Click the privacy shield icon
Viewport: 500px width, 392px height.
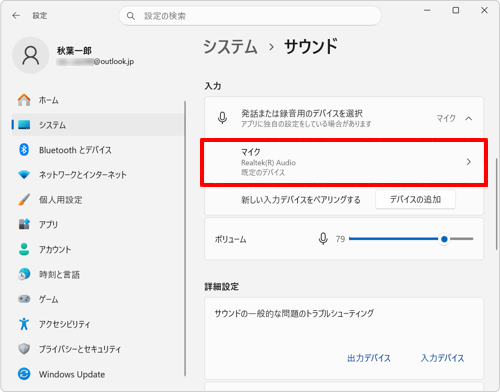24,349
